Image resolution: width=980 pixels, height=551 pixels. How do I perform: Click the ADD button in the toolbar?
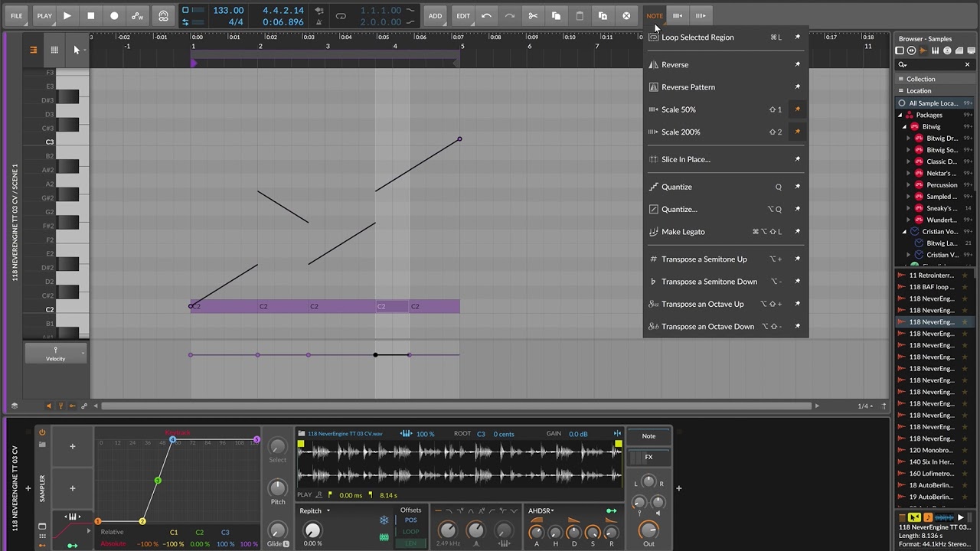[x=435, y=15]
